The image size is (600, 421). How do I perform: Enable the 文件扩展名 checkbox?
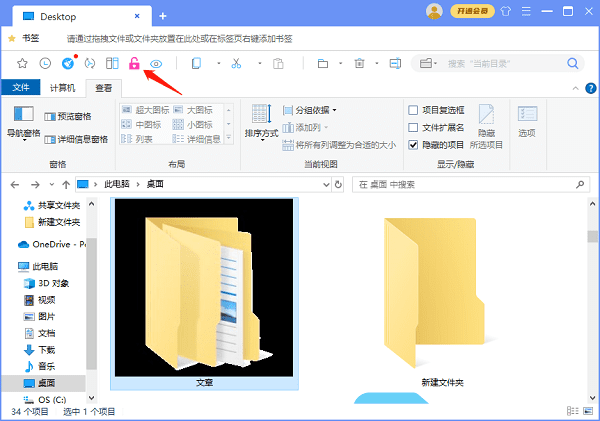coord(413,127)
